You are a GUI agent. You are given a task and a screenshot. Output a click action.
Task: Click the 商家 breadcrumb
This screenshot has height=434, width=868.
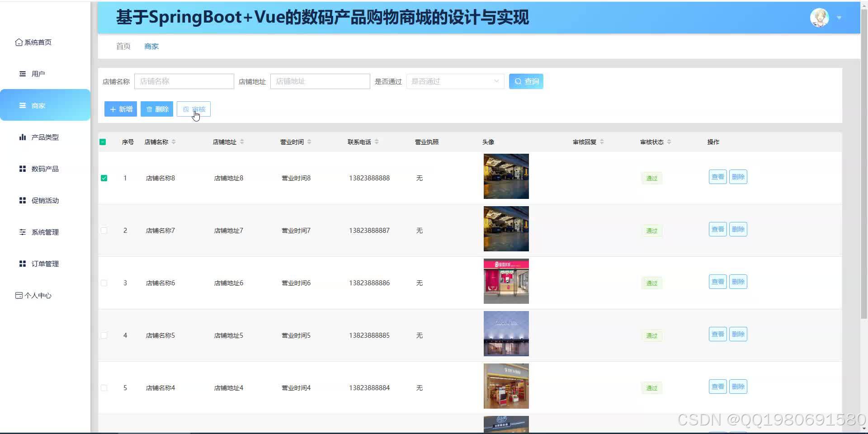click(x=151, y=46)
